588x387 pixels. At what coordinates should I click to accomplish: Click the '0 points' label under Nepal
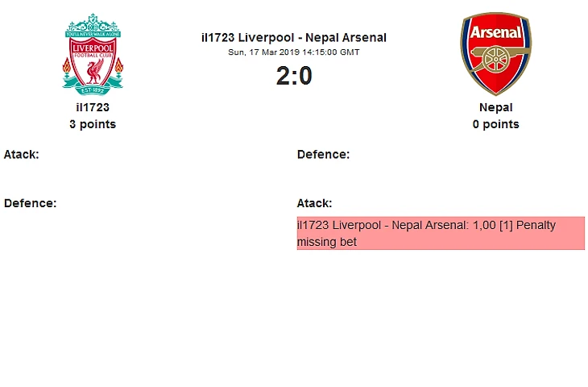(x=495, y=124)
